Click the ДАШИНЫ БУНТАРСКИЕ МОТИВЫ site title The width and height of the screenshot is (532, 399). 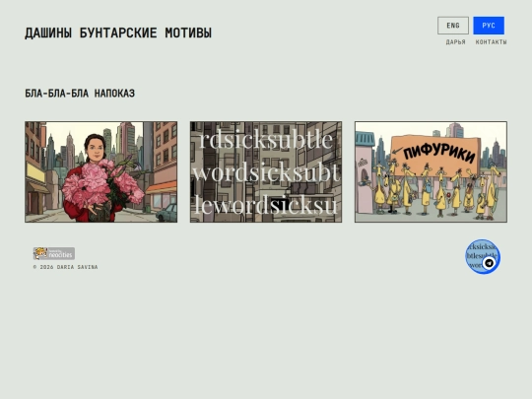pyautogui.click(x=118, y=33)
